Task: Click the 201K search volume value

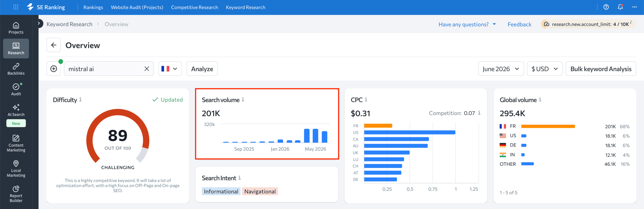Action: [x=211, y=113]
